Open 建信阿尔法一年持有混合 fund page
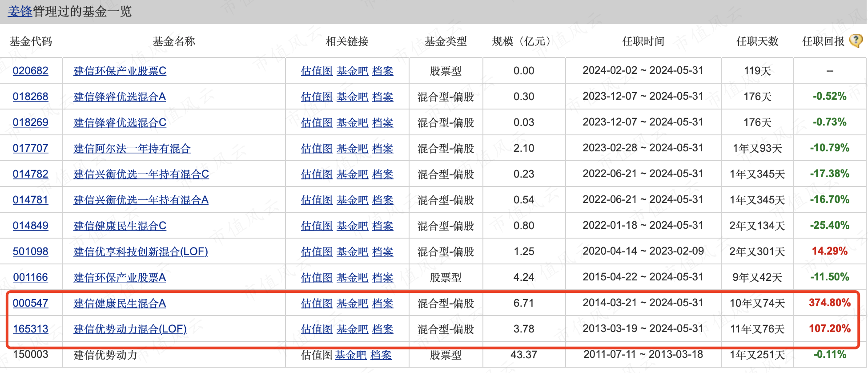Image resolution: width=868 pixels, height=373 pixels. pos(132,148)
